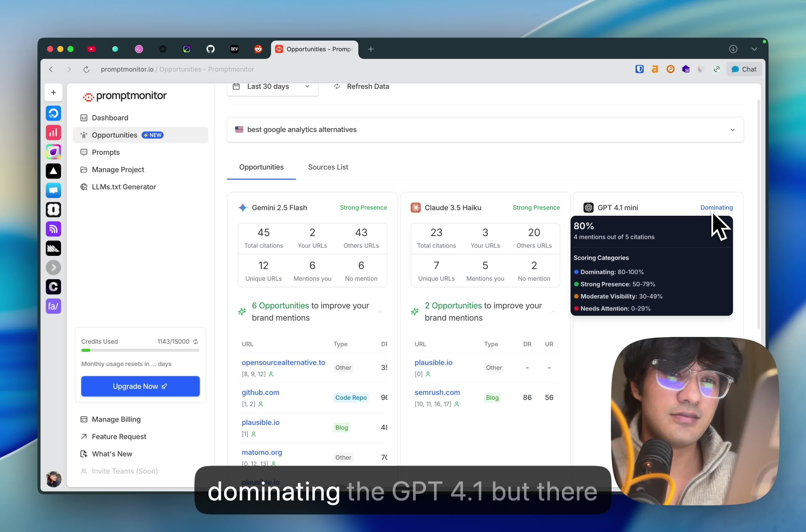This screenshot has height=532, width=806.
Task: Click the green link extension icon
Action: 716,69
